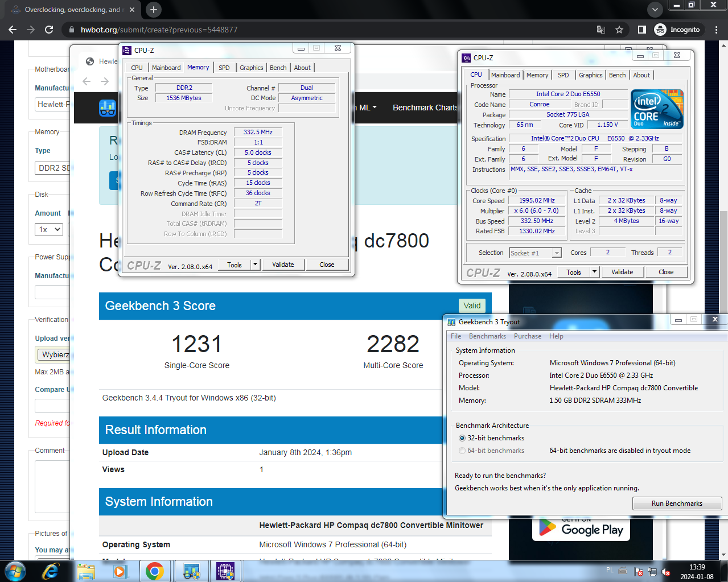
Task: Click the Comment text area
Action: [x=52, y=487]
